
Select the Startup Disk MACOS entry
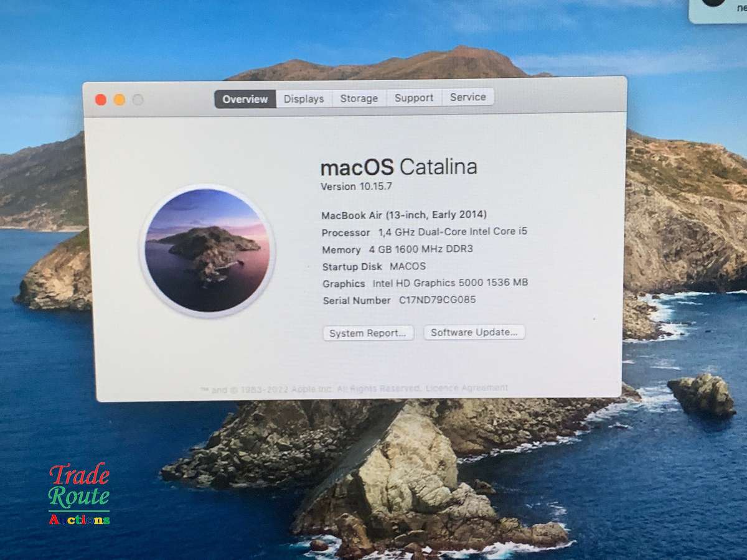(x=374, y=266)
